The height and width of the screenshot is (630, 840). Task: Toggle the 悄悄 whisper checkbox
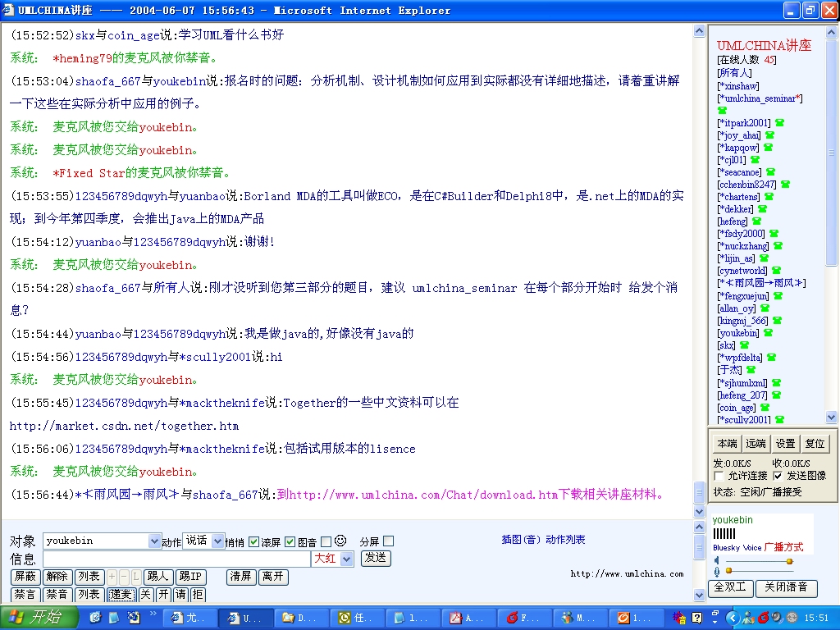(254, 542)
